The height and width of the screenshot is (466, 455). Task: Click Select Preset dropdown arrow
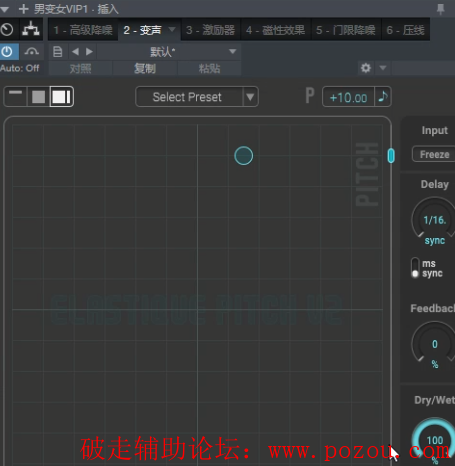click(250, 97)
